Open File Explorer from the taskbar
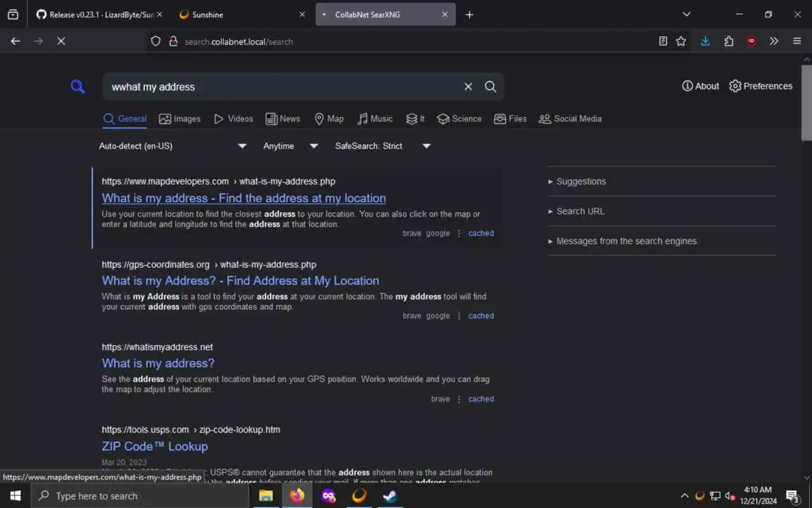Screen dimensions: 812x508 coord(266,496)
